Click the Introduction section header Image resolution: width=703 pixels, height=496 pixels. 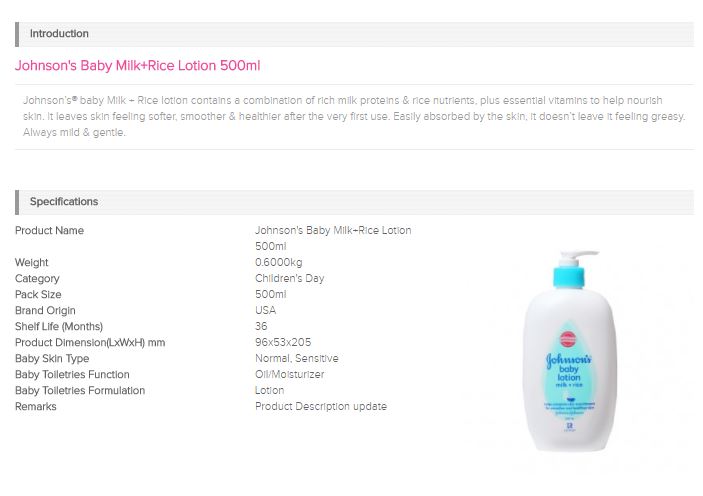354,34
